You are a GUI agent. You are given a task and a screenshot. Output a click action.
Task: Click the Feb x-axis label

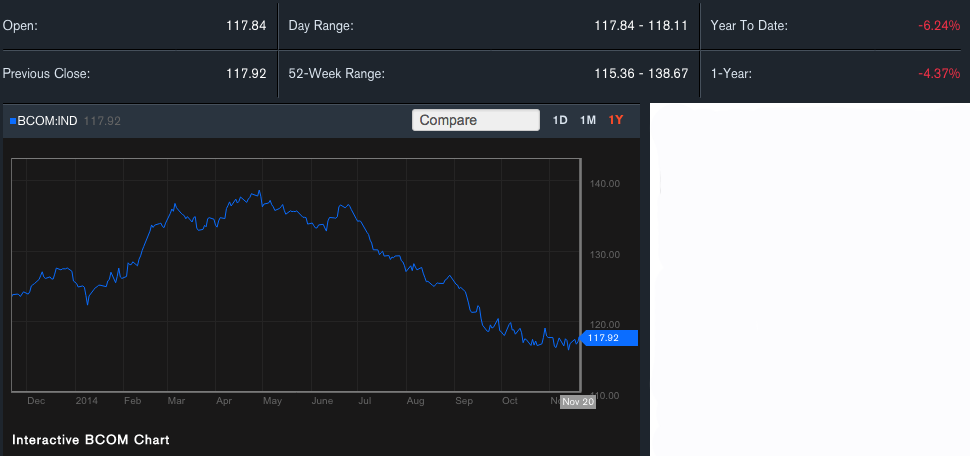(132, 401)
